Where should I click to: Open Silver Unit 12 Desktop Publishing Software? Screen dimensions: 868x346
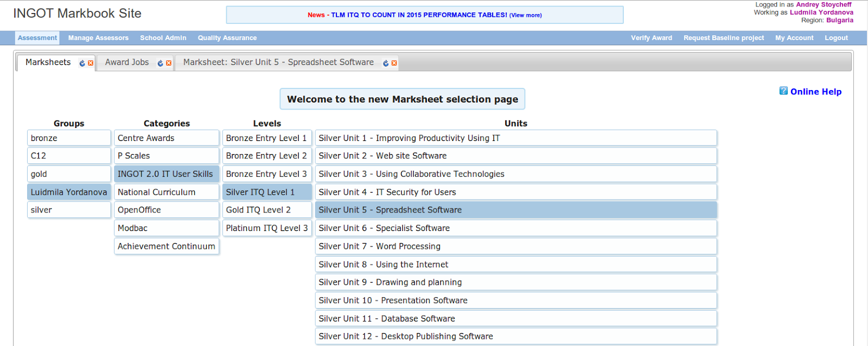(x=516, y=337)
